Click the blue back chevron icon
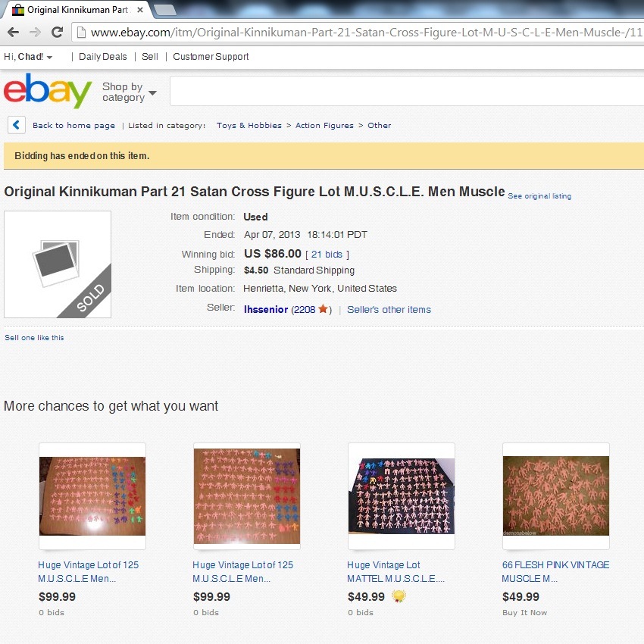 pyautogui.click(x=17, y=125)
